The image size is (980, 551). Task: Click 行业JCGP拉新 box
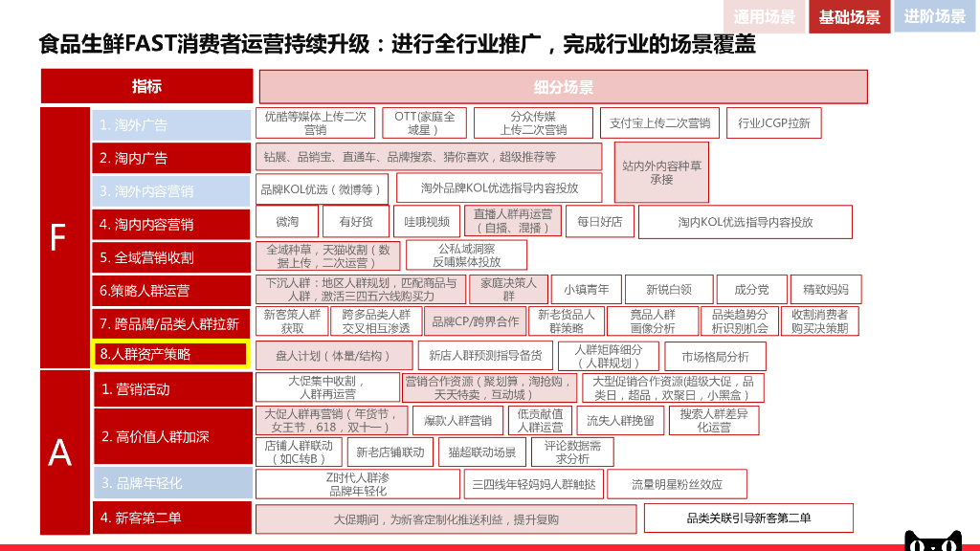coord(773,123)
